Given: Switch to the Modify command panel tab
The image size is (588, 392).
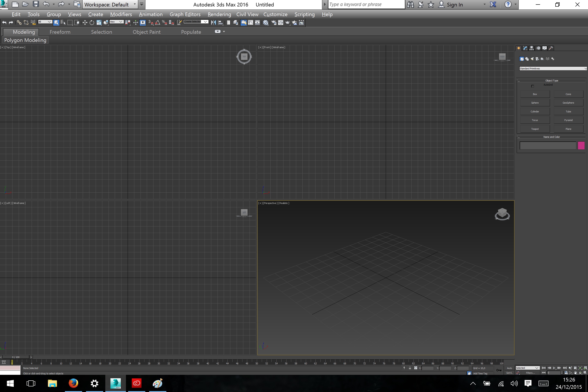Looking at the screenshot, I should point(525,48).
